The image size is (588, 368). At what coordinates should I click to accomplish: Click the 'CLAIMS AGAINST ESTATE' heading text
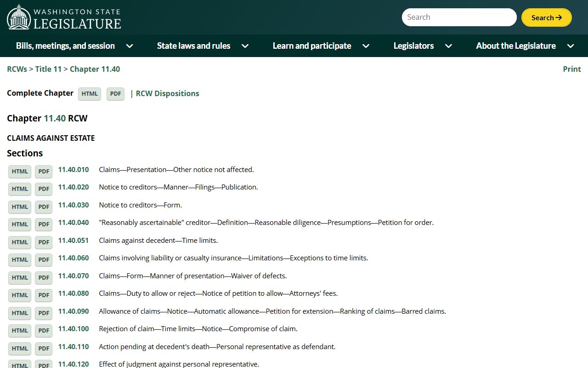point(51,138)
